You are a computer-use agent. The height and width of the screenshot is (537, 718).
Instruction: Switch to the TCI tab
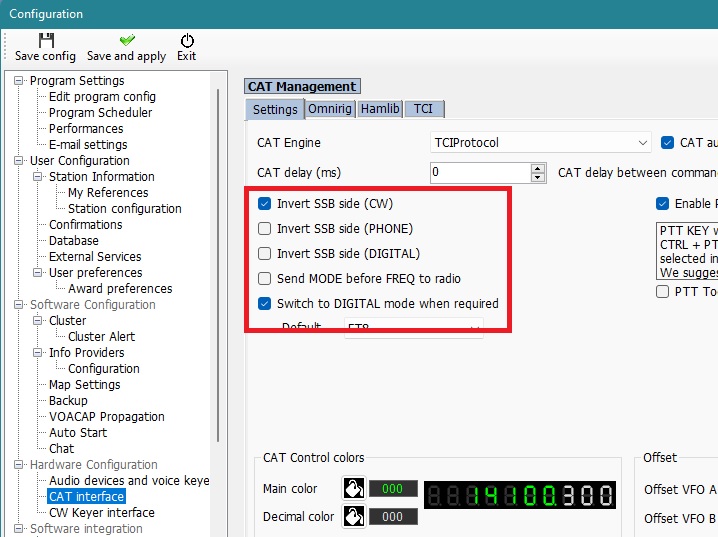point(424,109)
